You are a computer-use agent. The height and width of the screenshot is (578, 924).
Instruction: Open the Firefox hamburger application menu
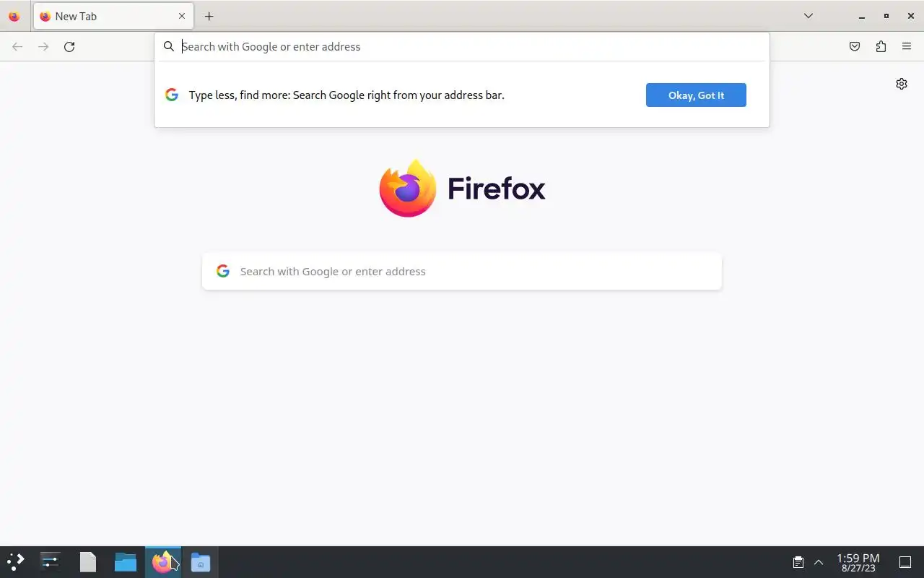(x=907, y=46)
